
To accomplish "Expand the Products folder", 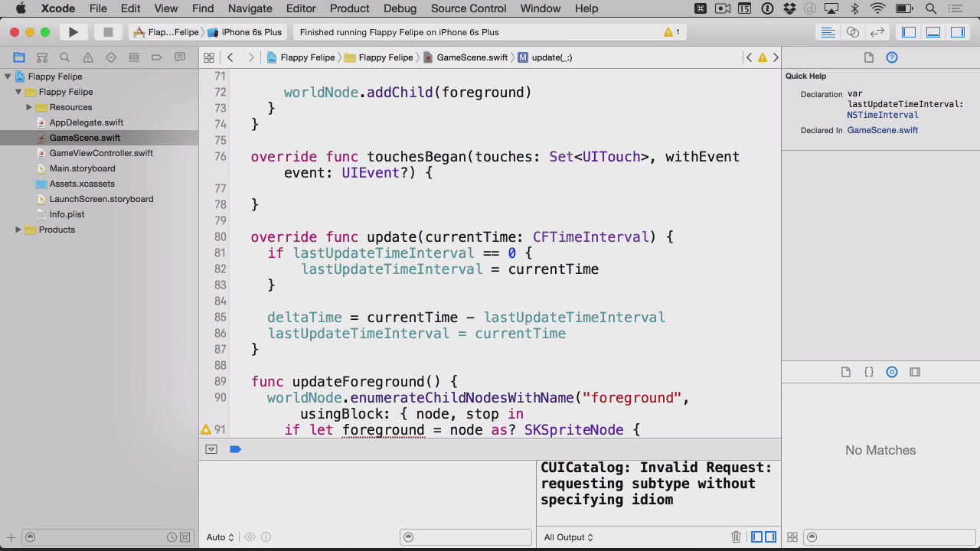I will (18, 230).
